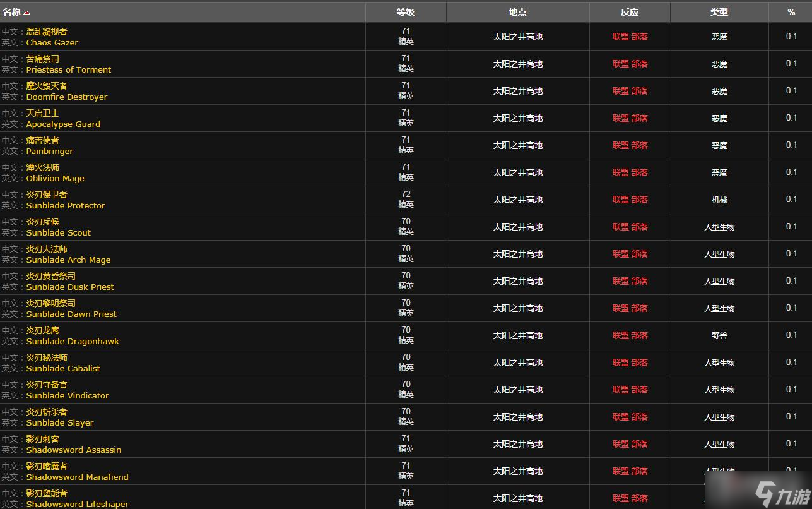This screenshot has width=812, height=509.
Task: Select the Painbringer NPC link
Action: pyautogui.click(x=50, y=151)
